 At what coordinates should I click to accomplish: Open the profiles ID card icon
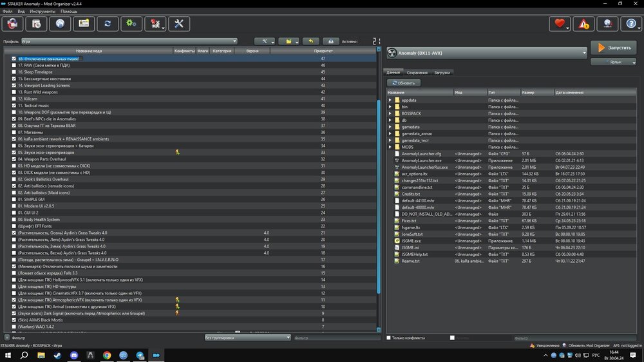coord(84,24)
